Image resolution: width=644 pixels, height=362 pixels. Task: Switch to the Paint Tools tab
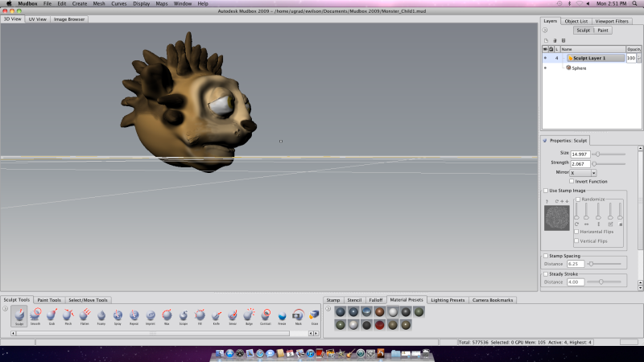[x=49, y=300]
